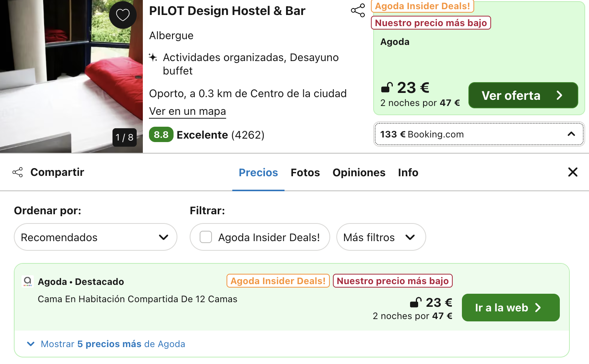This screenshot has width=589, height=364.
Task: Close the details panel with the X
Action: (572, 172)
